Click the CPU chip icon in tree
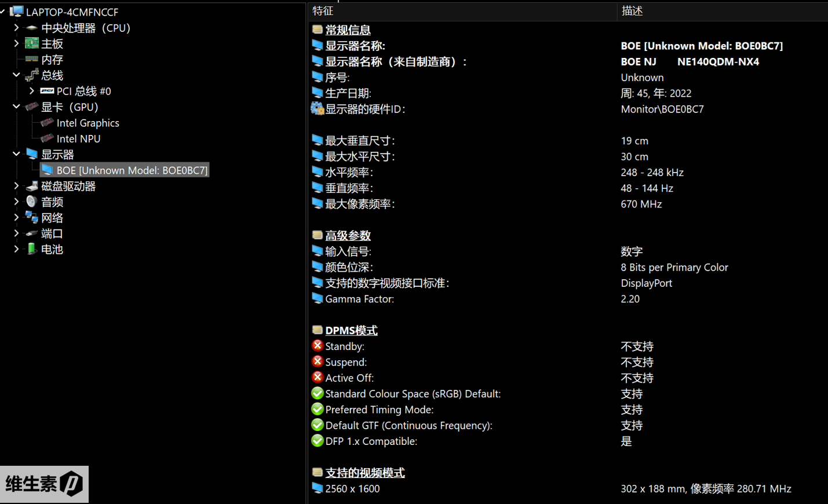The width and height of the screenshot is (828, 504). 32,28
